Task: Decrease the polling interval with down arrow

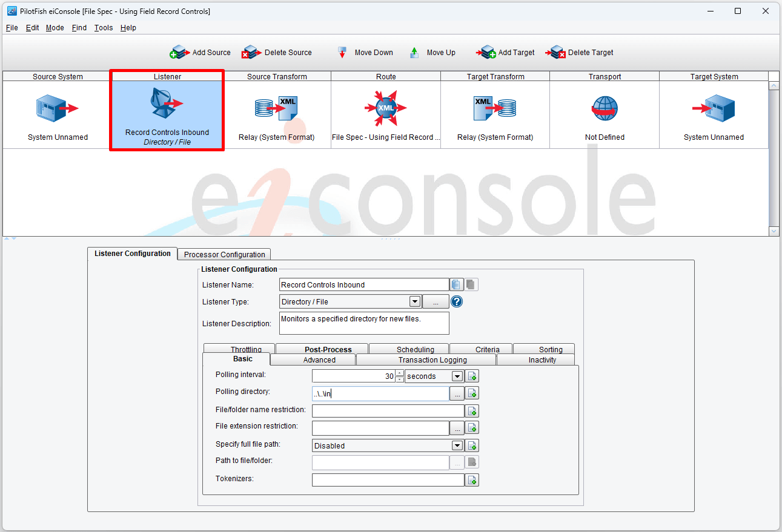Action: pos(400,379)
